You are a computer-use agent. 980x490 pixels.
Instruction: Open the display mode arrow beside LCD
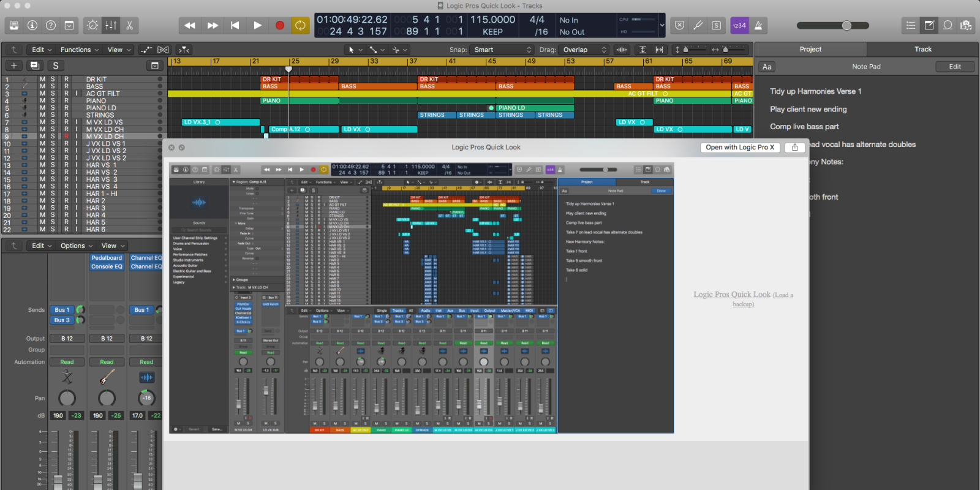coord(661,26)
